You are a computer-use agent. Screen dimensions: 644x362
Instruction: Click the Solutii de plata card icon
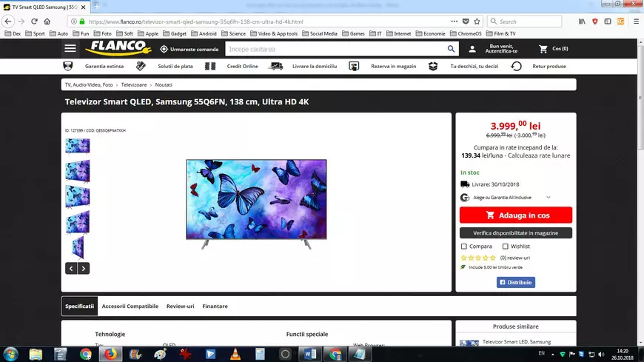141,66
